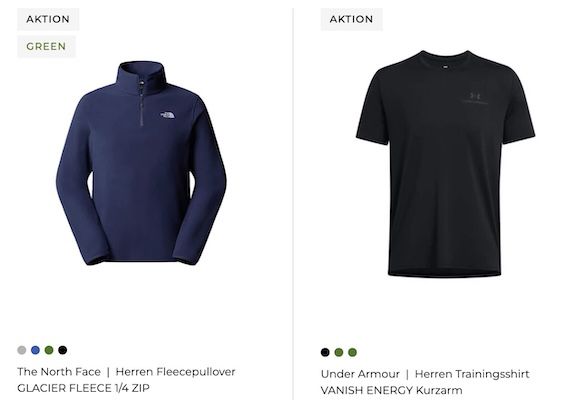
Task: Click the GREEN label badge
Action: coord(46,46)
